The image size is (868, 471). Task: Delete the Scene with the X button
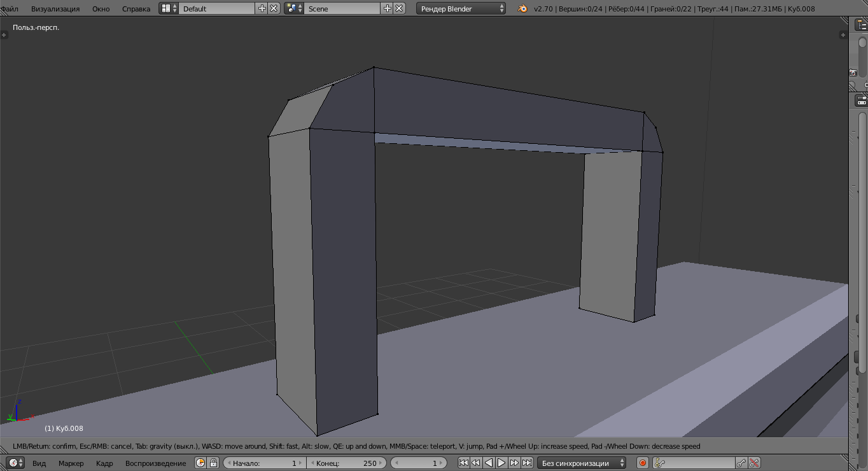point(399,8)
